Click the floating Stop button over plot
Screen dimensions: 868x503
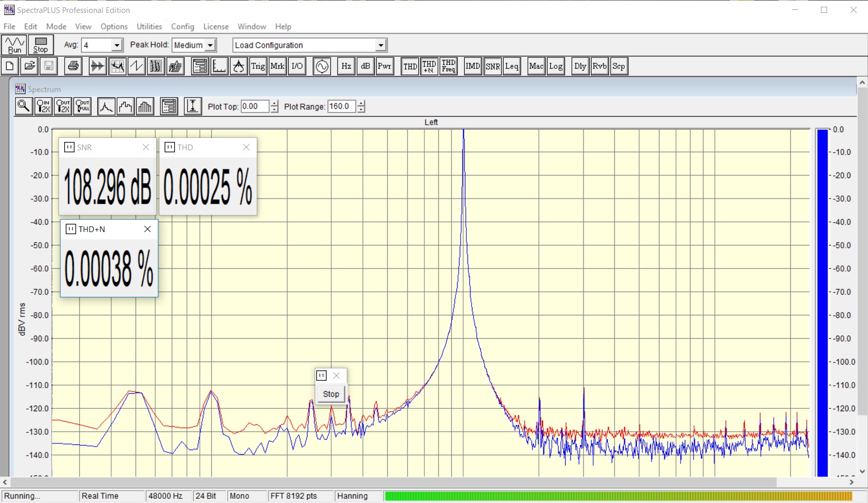331,394
